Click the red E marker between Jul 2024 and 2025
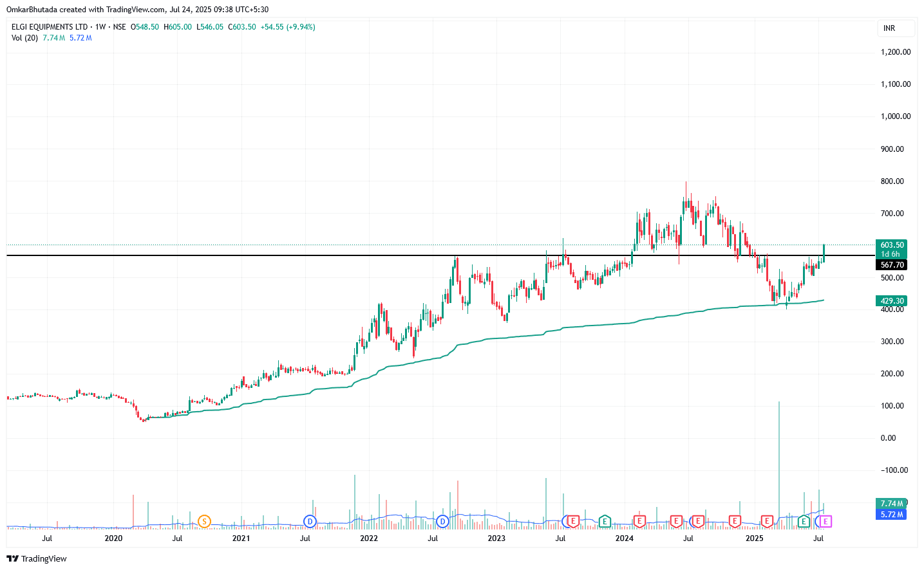Screen dimensions: 924x570 tap(734, 521)
